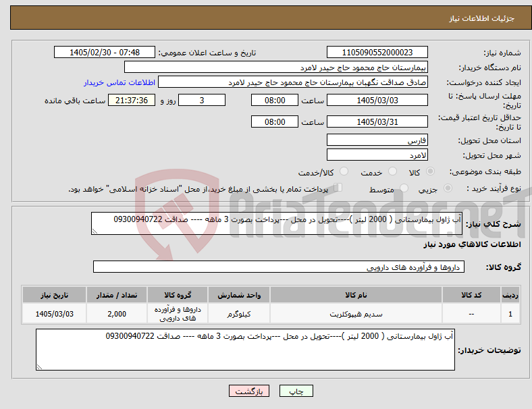The height and width of the screenshot is (409, 532).
Task: Click the announcement date field 1405/02/30 - 07:48
Action: pyautogui.click(x=105, y=52)
